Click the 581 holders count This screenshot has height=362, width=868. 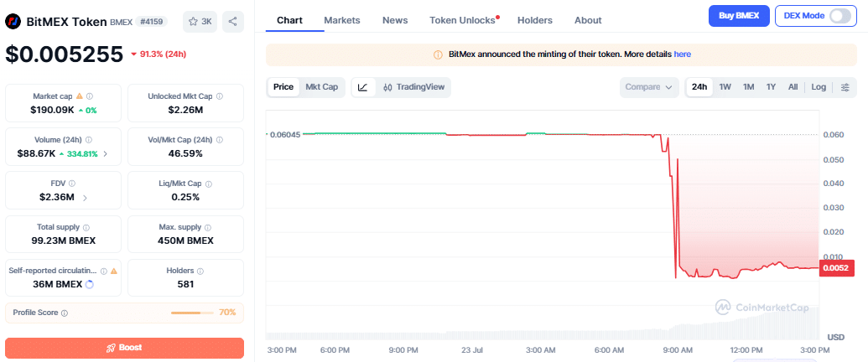point(185,285)
